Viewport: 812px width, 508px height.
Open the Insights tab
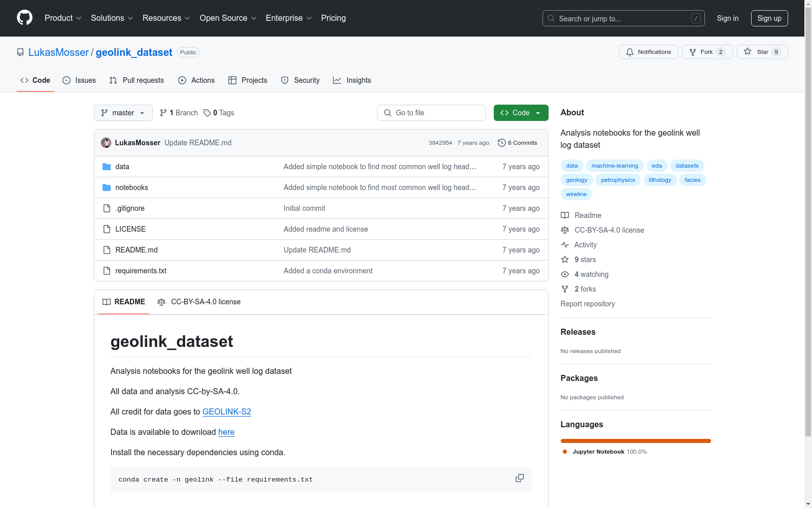pos(352,80)
